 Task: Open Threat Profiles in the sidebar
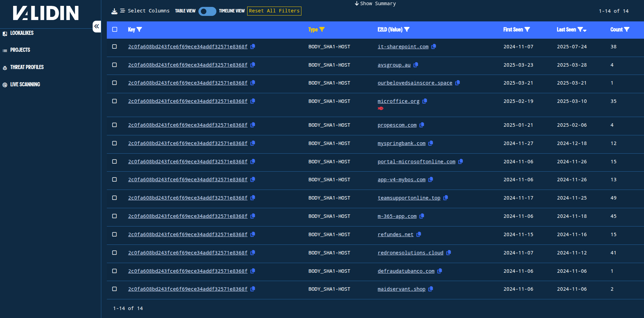(27, 67)
